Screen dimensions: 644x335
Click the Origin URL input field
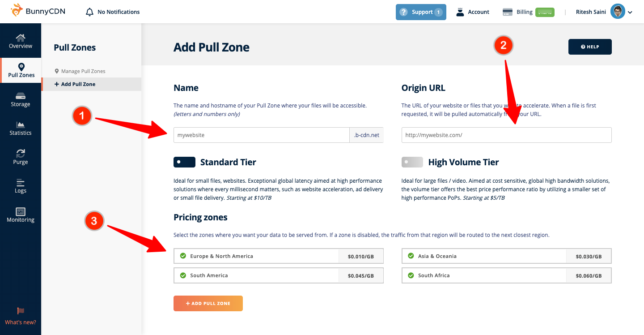506,135
